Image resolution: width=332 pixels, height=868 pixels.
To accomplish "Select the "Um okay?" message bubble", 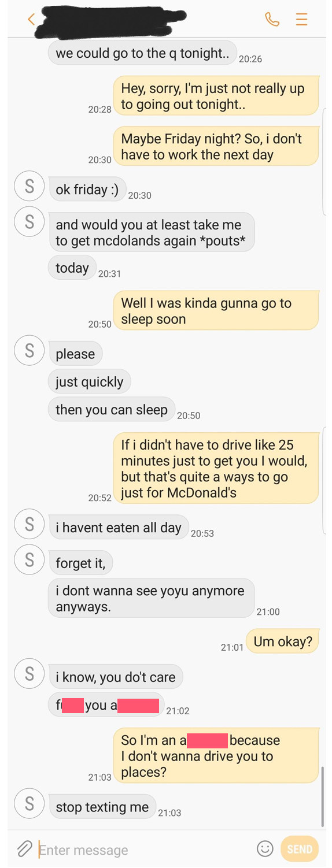I will [x=283, y=641].
